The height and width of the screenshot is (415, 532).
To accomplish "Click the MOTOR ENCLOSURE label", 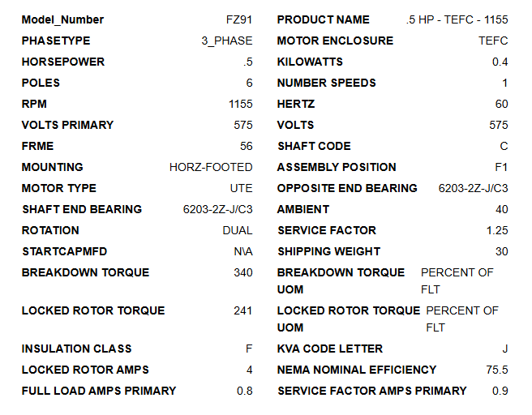I will tap(335, 41).
